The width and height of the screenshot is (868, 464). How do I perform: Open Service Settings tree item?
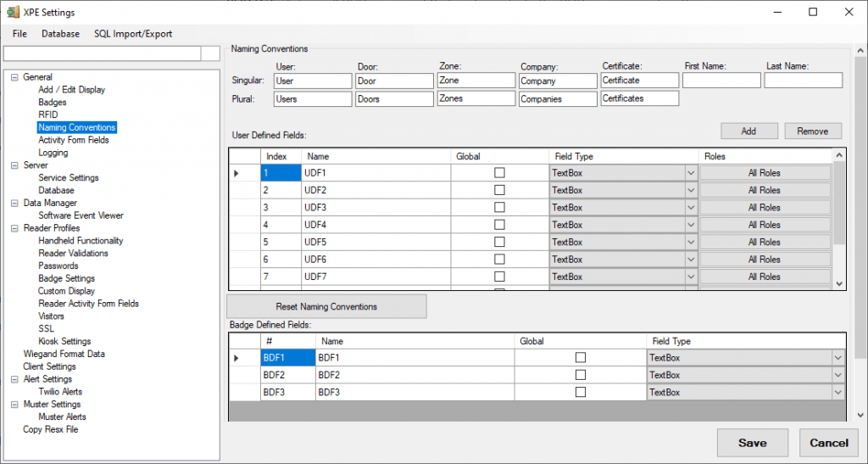point(69,178)
